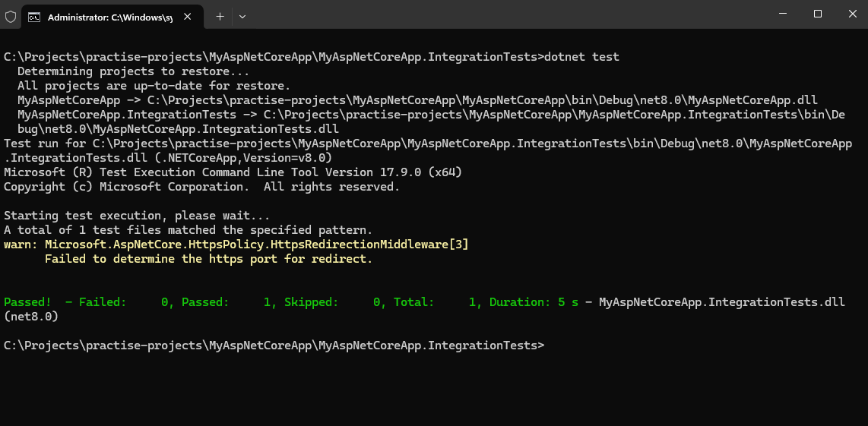Open a new terminal tab with plus
The height and width of the screenshot is (426, 868).
220,17
